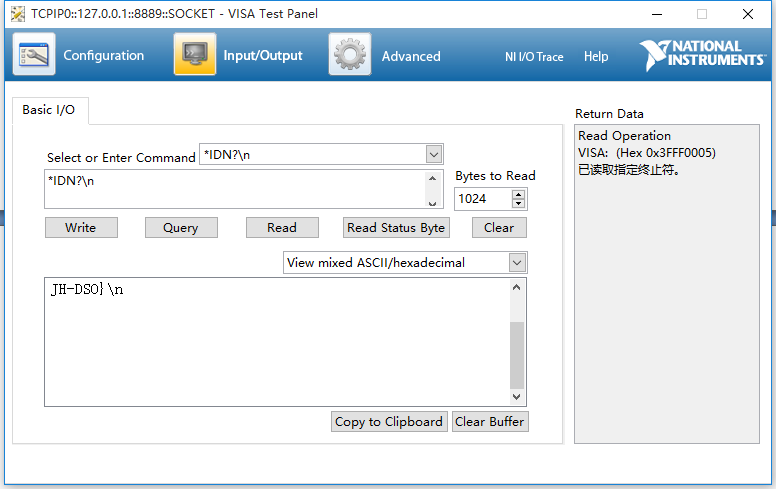Expand the command selection dropdown
The image size is (776, 489).
tap(434, 154)
